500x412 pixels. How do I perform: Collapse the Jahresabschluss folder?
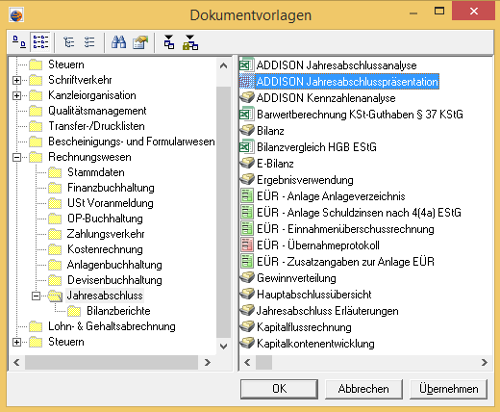point(36,295)
